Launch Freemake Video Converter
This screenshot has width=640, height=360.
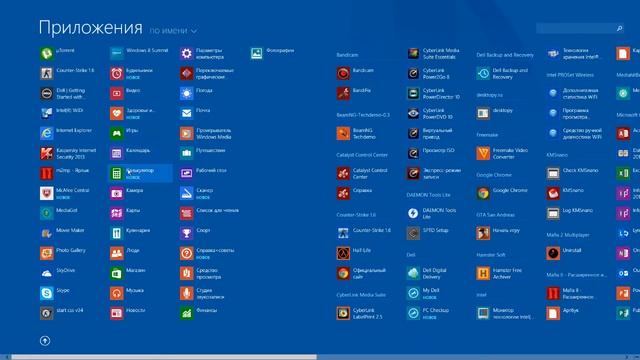coord(503,153)
